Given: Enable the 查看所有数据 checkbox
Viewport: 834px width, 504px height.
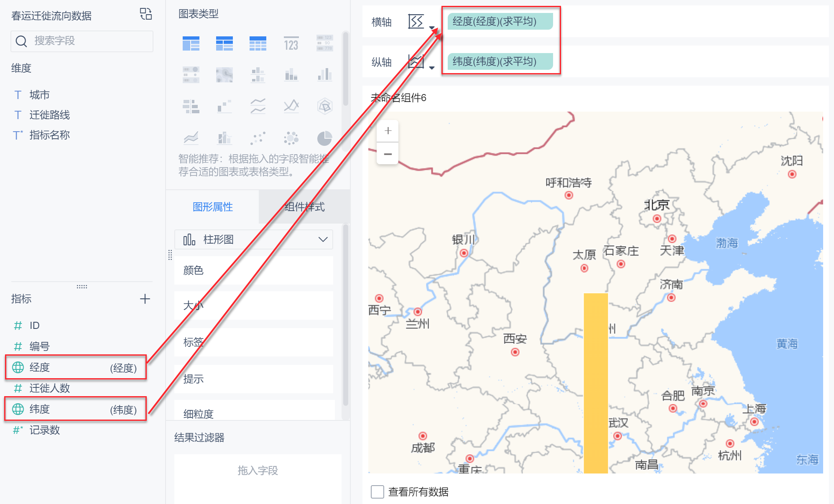Looking at the screenshot, I should (377, 491).
